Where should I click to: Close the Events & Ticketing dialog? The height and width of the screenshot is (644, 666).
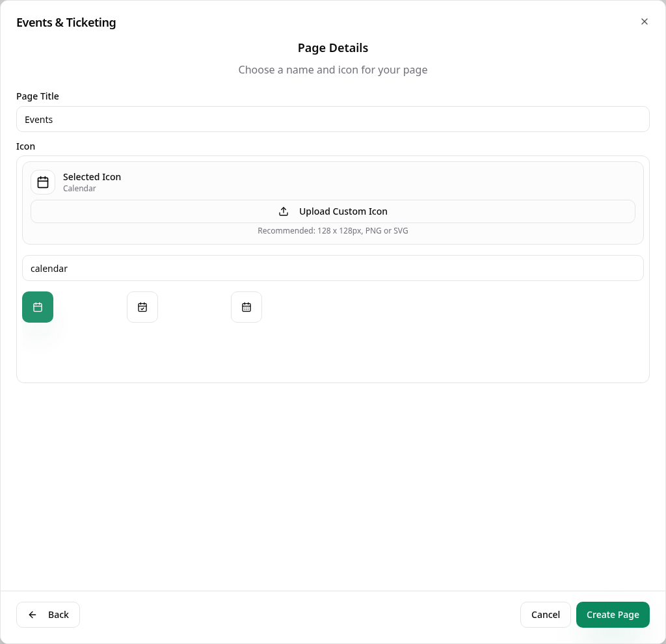click(645, 21)
